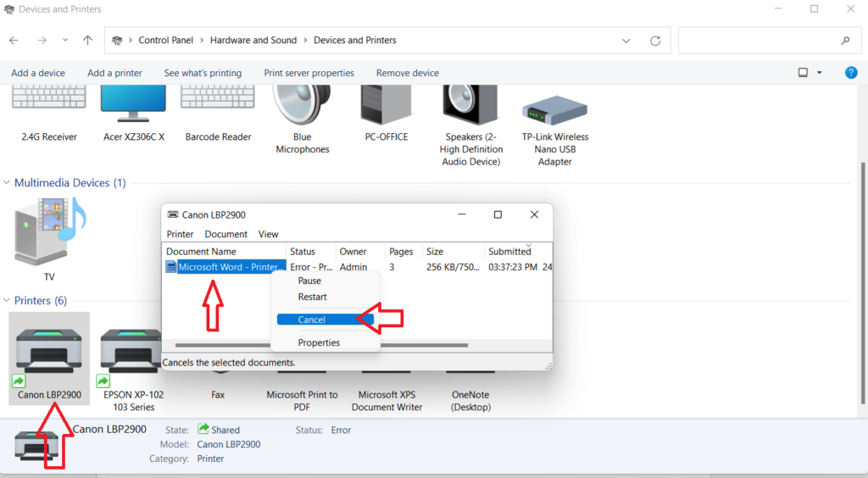Go back with the back arrow
Image resolution: width=868 pixels, height=478 pixels.
coord(14,40)
